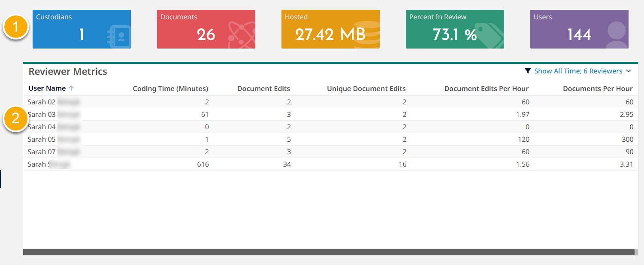Click the Documents atom icon
The height and width of the screenshot is (265, 644).
click(242, 35)
